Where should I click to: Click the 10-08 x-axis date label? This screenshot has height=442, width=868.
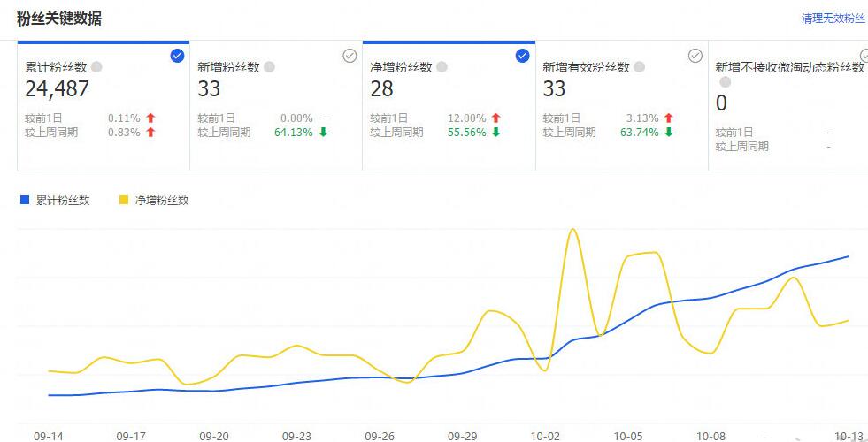711,436
